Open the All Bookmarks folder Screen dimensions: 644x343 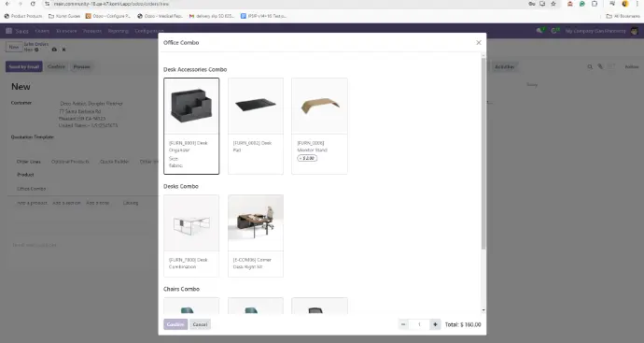(623, 16)
